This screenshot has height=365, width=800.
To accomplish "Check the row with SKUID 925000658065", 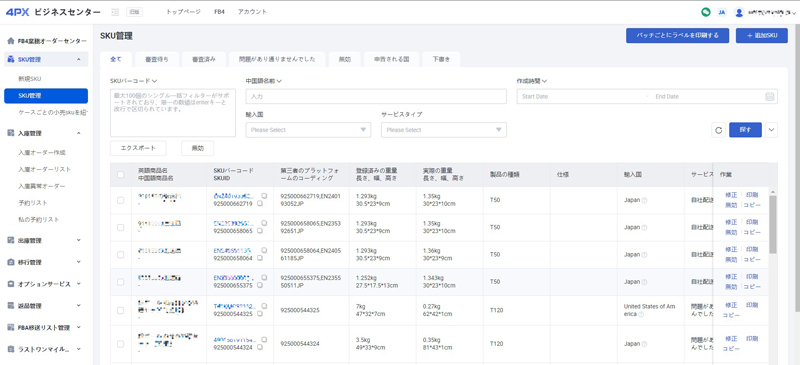I will [120, 228].
